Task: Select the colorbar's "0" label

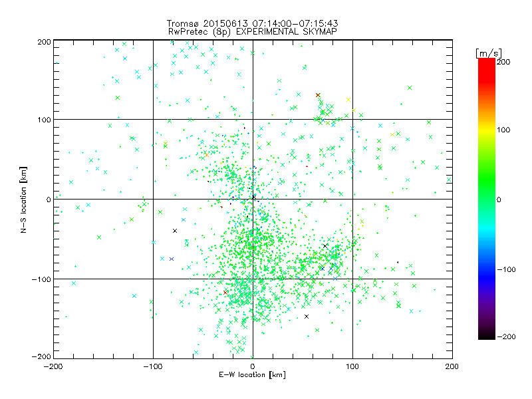Action: [x=499, y=199]
